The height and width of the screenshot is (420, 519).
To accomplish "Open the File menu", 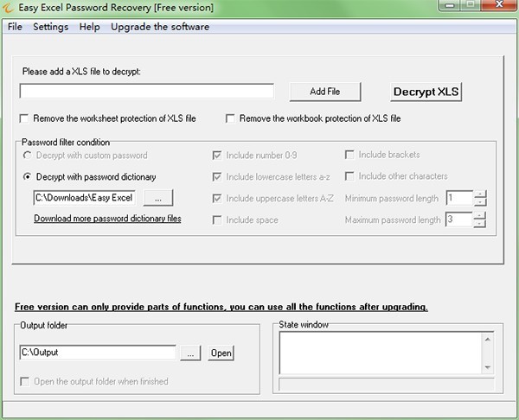I will point(15,27).
